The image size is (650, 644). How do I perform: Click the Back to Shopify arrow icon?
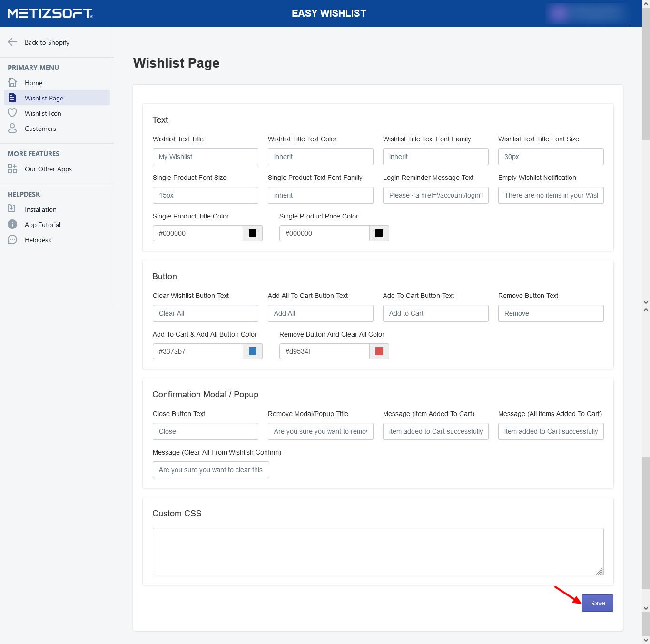coord(12,42)
